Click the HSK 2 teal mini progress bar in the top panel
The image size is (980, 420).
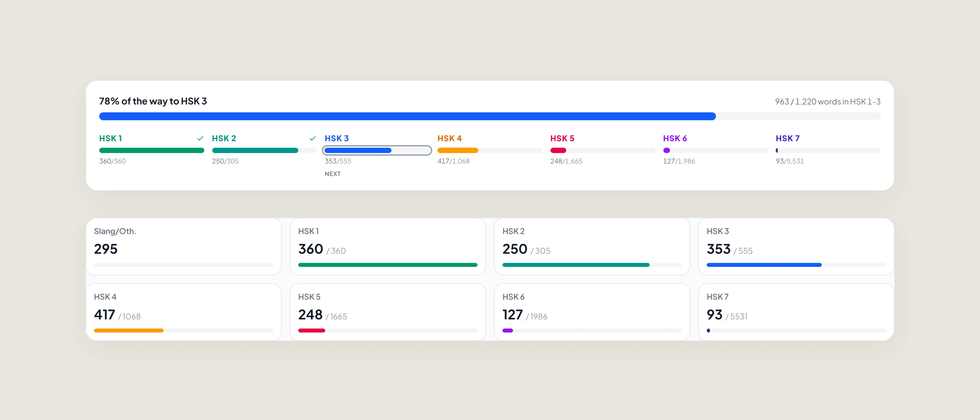pyautogui.click(x=264, y=150)
